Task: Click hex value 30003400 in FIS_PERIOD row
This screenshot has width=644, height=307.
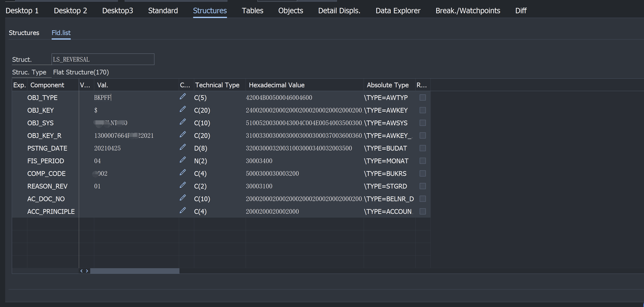Action: point(259,161)
